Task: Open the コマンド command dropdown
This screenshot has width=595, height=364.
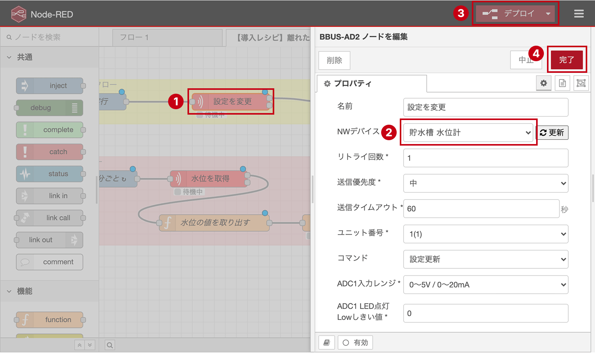Action: (486, 259)
